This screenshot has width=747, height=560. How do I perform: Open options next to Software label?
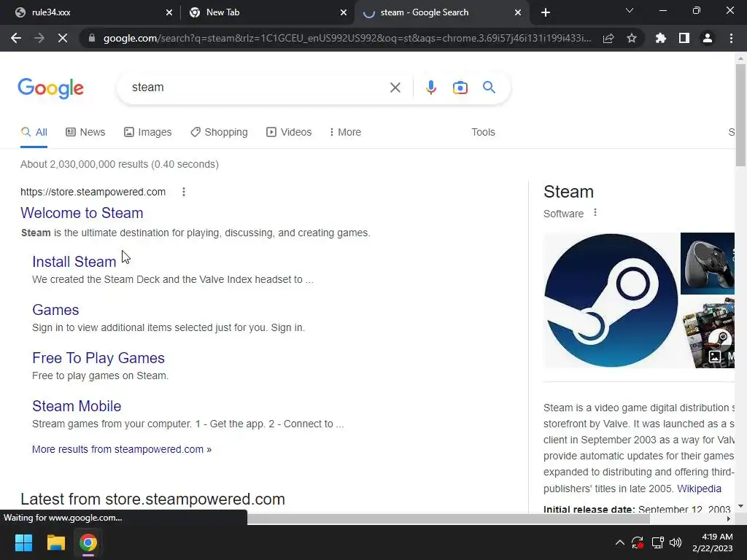[x=595, y=212]
